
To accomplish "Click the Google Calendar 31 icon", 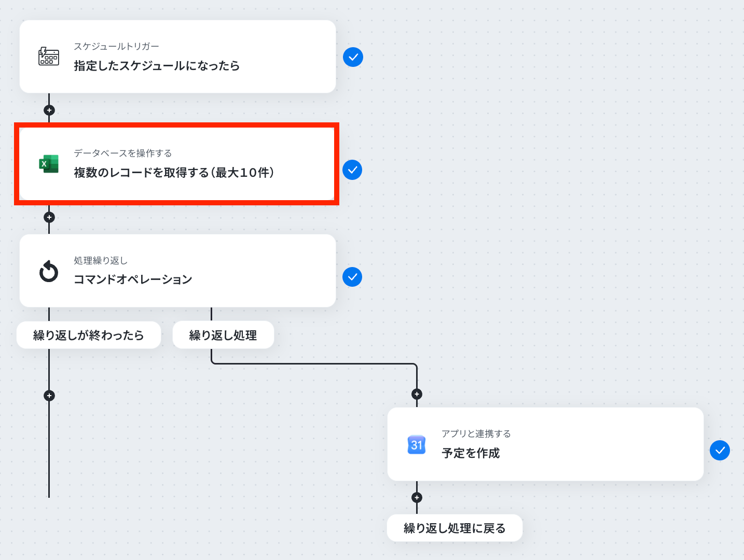I will (417, 444).
